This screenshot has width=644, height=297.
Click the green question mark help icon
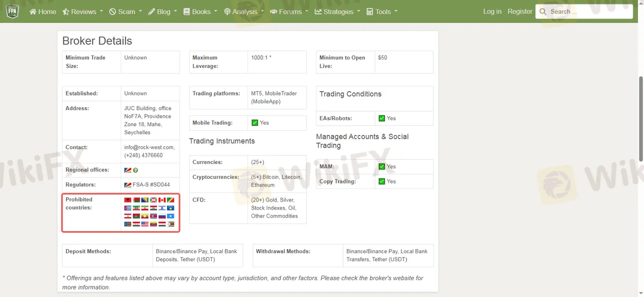136,170
